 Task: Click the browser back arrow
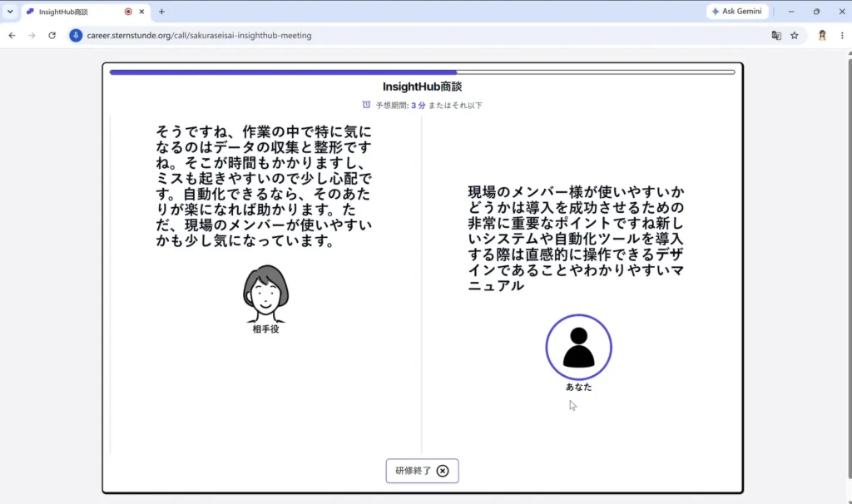point(12,35)
